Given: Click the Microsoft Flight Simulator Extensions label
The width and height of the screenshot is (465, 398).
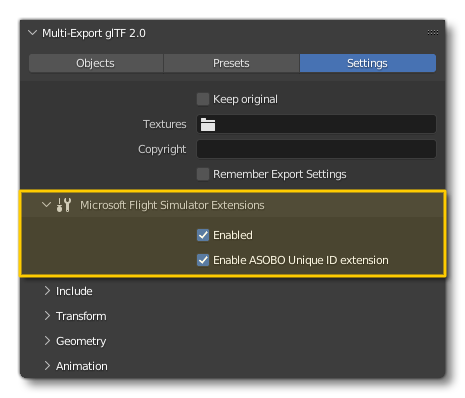Looking at the screenshot, I should pyautogui.click(x=172, y=205).
